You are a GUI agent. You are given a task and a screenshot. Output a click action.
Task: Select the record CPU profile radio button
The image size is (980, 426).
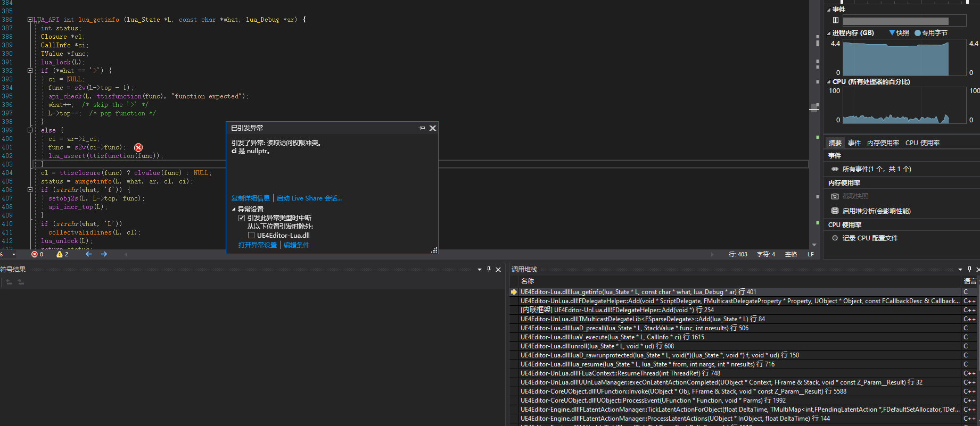pyautogui.click(x=835, y=238)
